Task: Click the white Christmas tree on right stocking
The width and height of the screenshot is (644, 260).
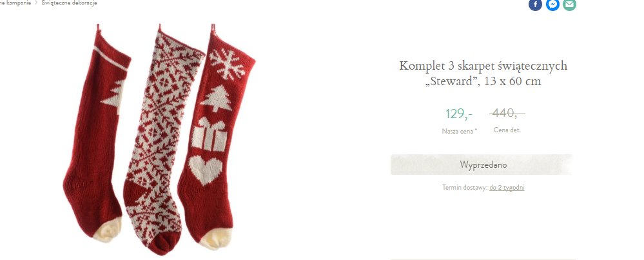Action: pyautogui.click(x=216, y=98)
